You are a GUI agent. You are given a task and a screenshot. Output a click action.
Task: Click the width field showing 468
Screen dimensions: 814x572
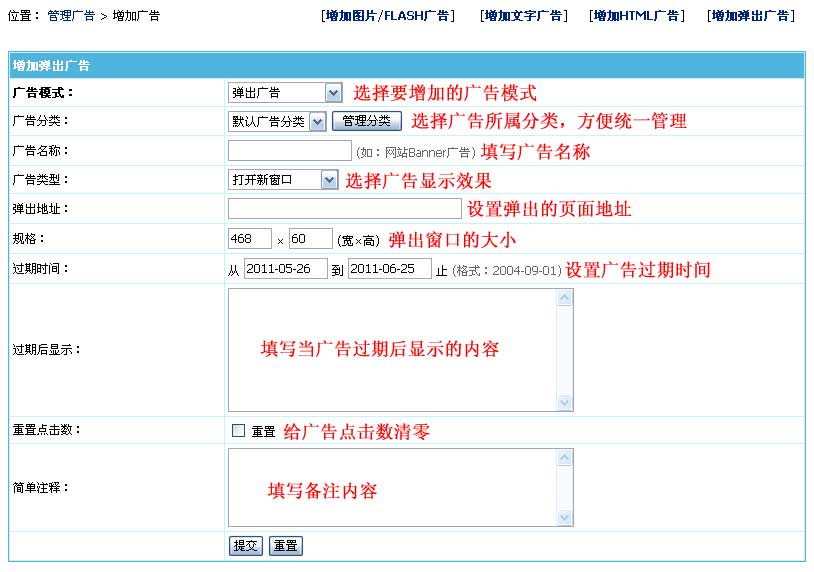pos(249,240)
